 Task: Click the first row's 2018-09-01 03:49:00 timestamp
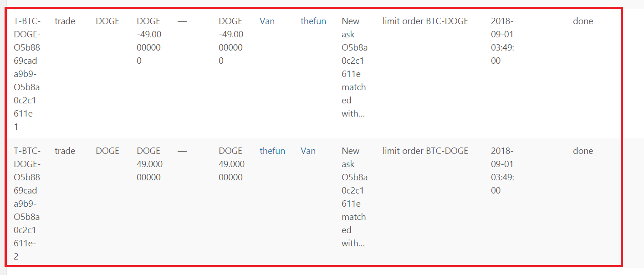(502, 41)
